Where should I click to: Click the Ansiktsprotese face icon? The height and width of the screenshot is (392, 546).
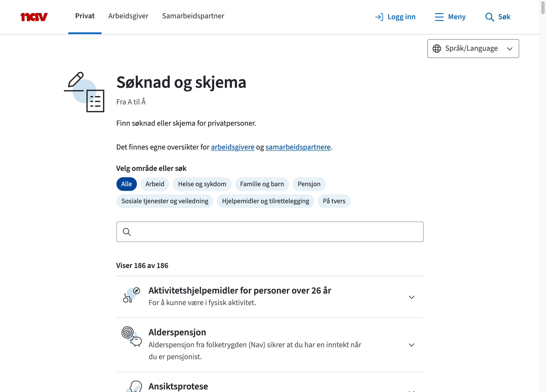[134, 386]
